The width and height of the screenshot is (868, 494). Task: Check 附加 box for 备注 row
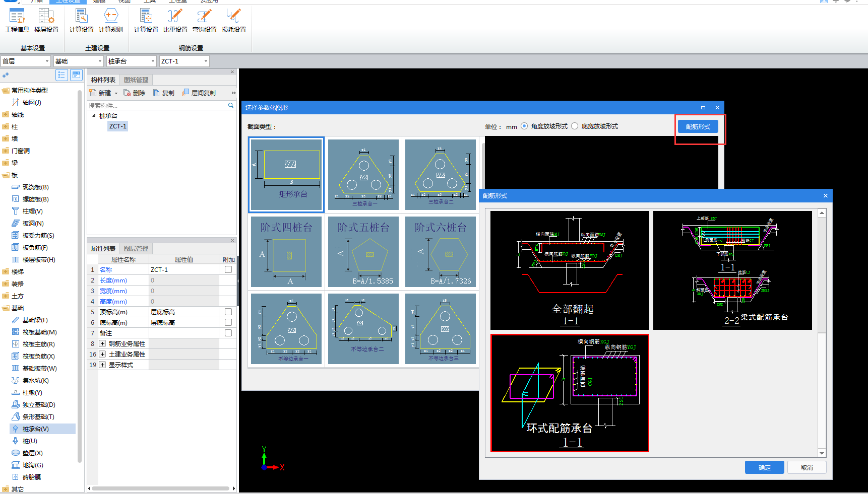point(228,333)
